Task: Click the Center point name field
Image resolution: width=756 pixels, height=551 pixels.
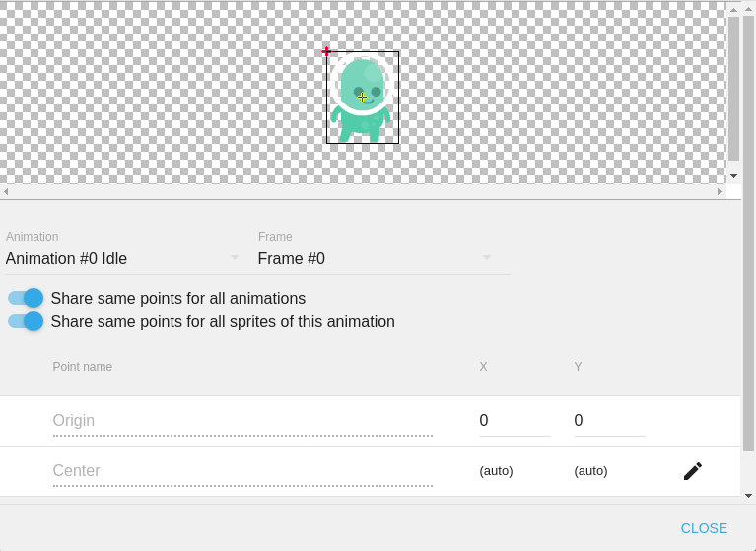Action: (242, 471)
